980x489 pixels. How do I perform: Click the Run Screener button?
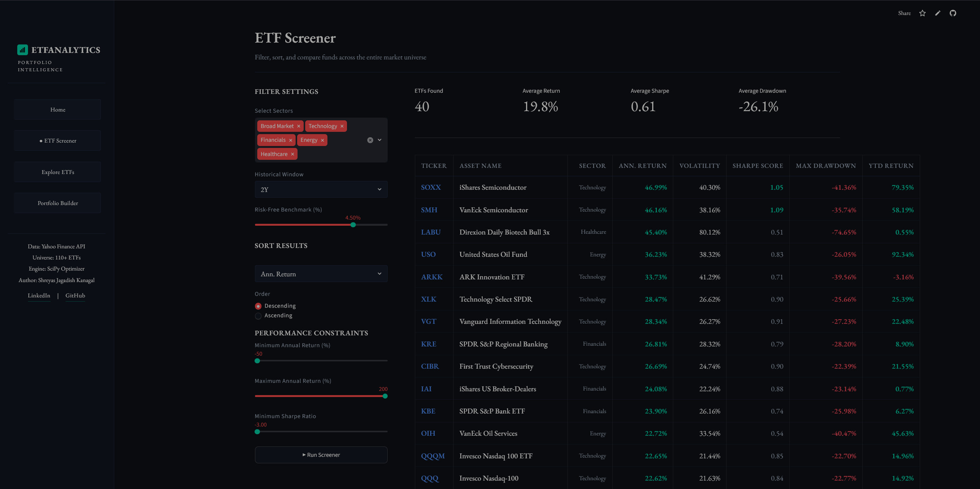[x=321, y=455]
